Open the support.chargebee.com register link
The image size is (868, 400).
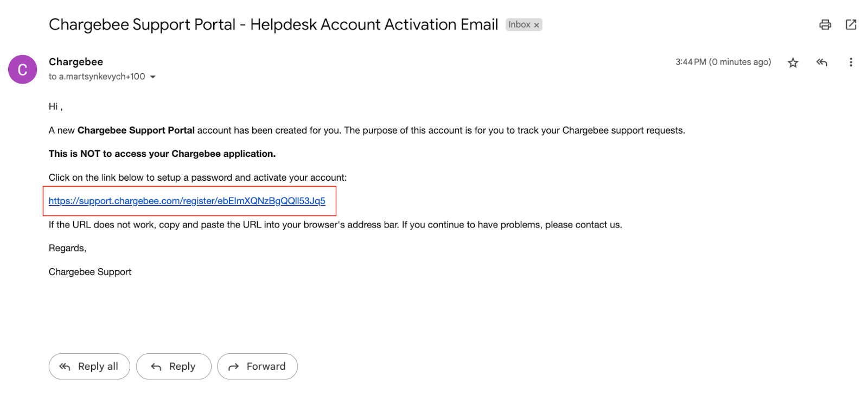pos(187,201)
